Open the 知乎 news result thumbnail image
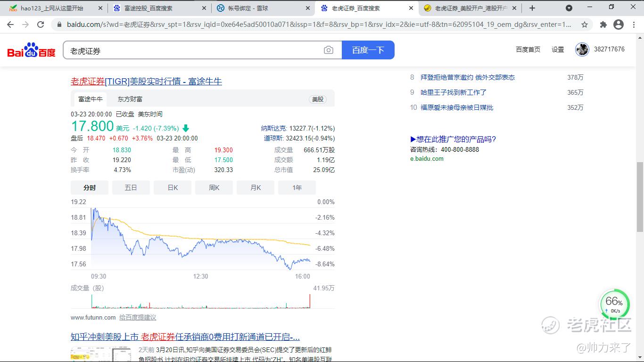The width and height of the screenshot is (644, 362). [101, 354]
